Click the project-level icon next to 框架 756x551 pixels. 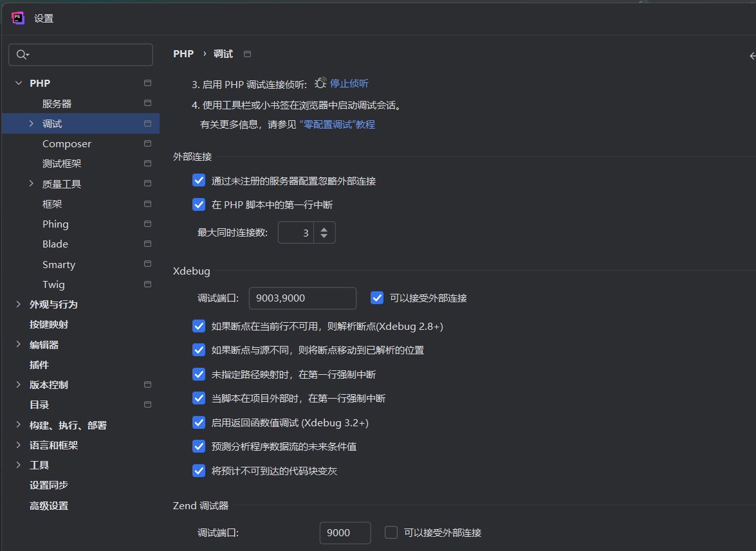tap(147, 204)
